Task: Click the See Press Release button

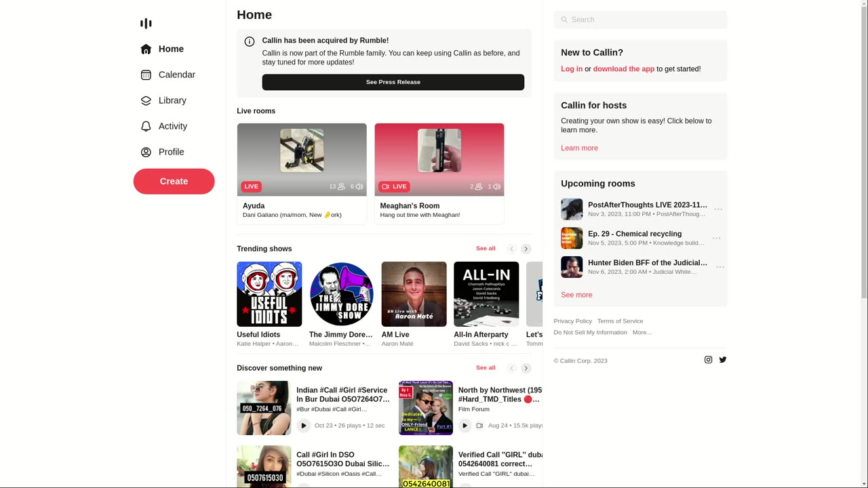Action: pos(393,82)
